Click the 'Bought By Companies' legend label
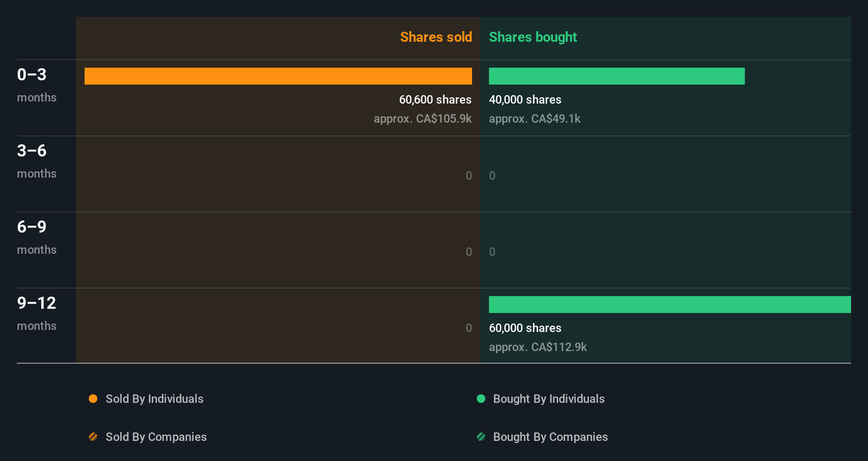 [x=550, y=437]
